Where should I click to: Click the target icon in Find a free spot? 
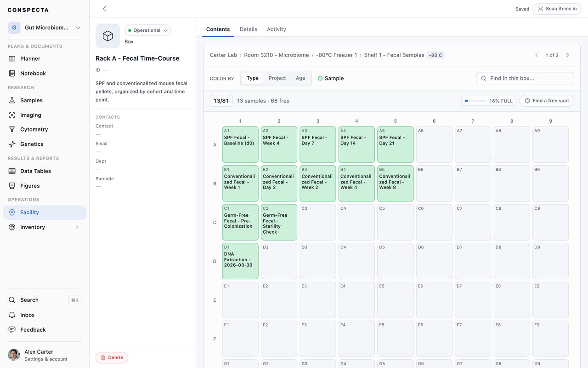(527, 101)
